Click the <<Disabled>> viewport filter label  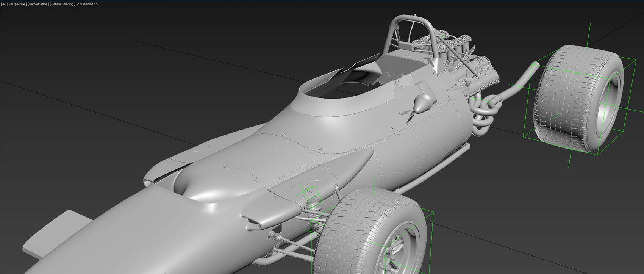click(87, 4)
